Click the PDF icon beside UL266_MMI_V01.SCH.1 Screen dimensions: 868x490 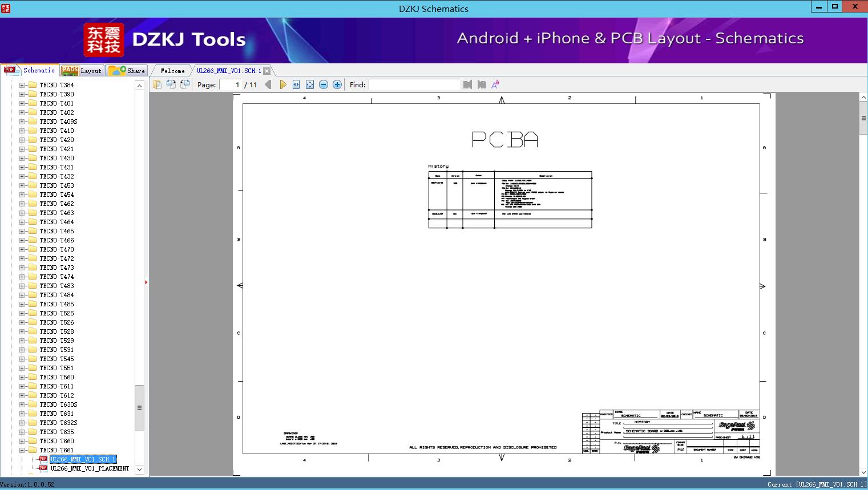[43, 459]
